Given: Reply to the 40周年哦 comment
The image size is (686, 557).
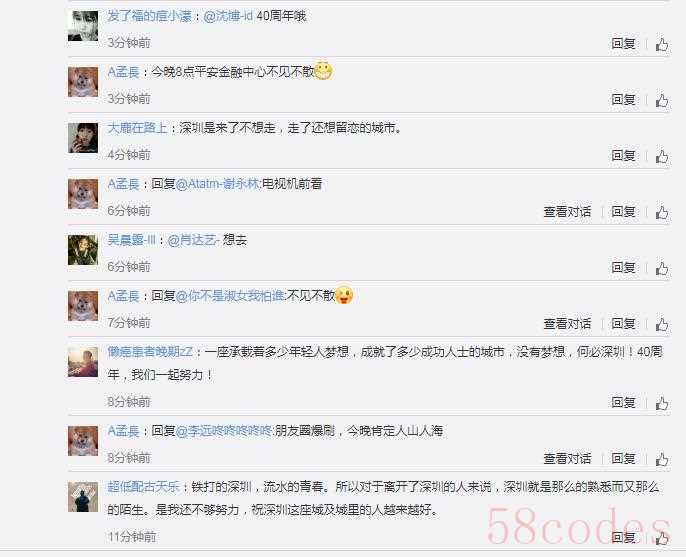Looking at the screenshot, I should coord(623,44).
